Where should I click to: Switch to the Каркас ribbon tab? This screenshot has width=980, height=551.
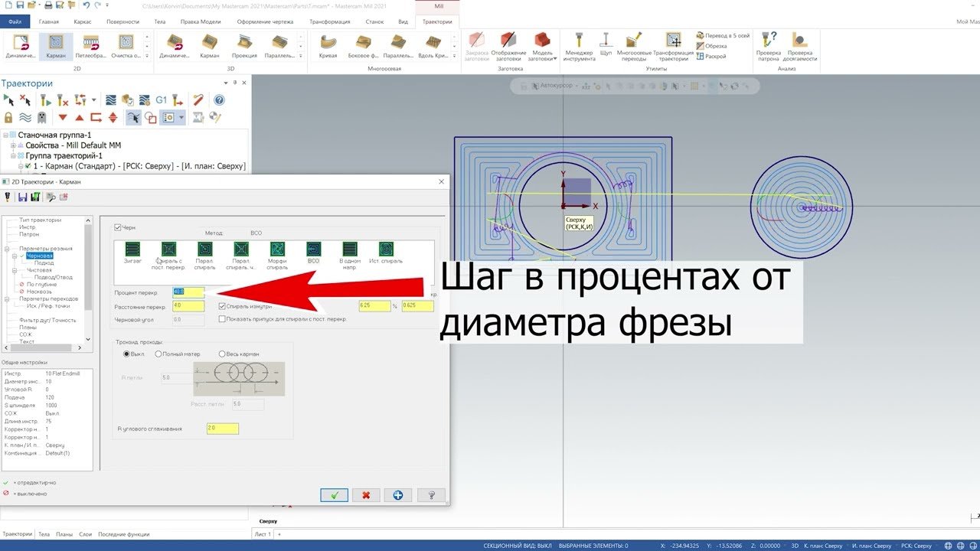tap(82, 21)
